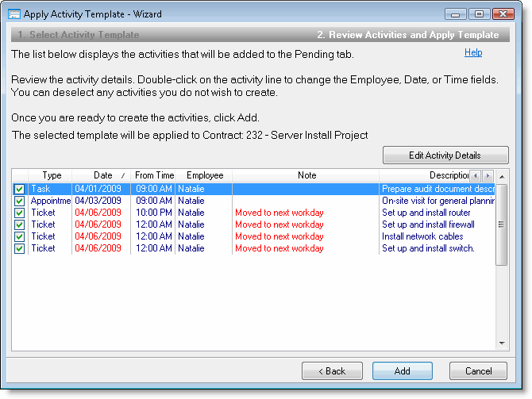The height and width of the screenshot is (399, 532).
Task: Open the Help link
Action: [x=473, y=52]
